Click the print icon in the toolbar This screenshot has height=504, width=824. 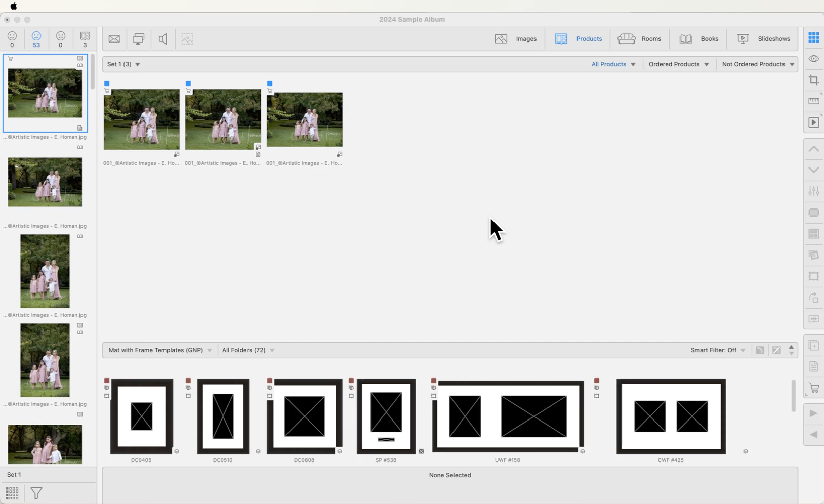139,39
